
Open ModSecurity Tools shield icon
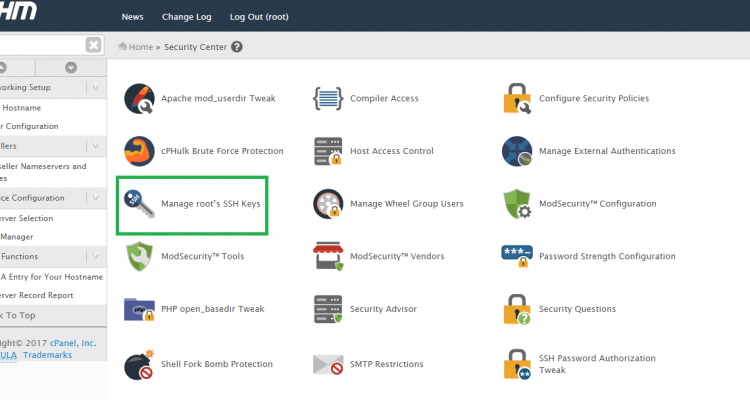[x=139, y=256]
